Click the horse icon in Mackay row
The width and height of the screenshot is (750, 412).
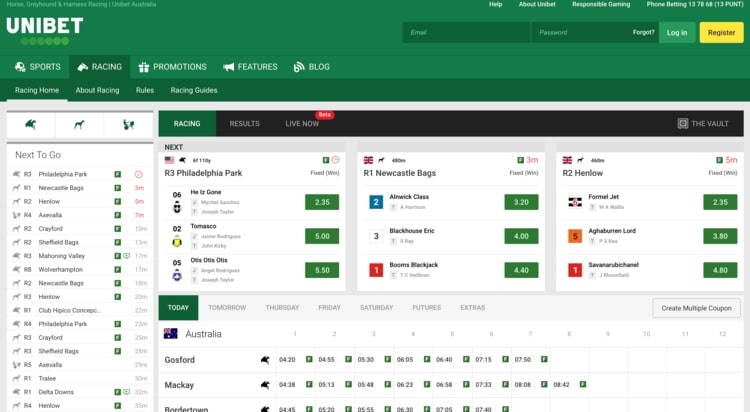point(265,384)
